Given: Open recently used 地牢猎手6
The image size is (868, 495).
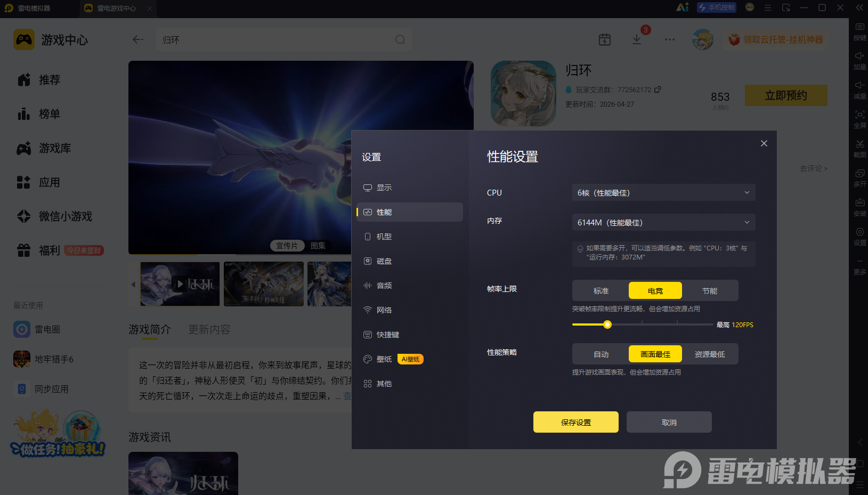Looking at the screenshot, I should click(44, 359).
